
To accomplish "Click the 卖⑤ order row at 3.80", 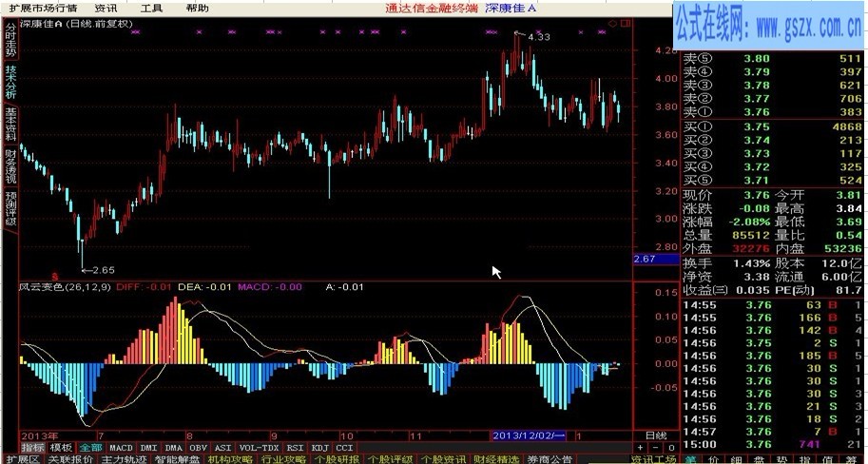I will [772, 59].
